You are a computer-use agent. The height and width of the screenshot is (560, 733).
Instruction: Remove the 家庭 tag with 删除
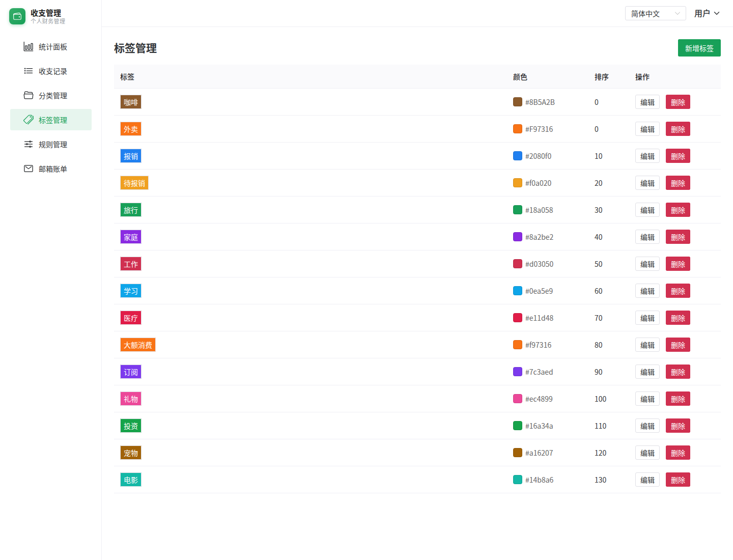(678, 237)
